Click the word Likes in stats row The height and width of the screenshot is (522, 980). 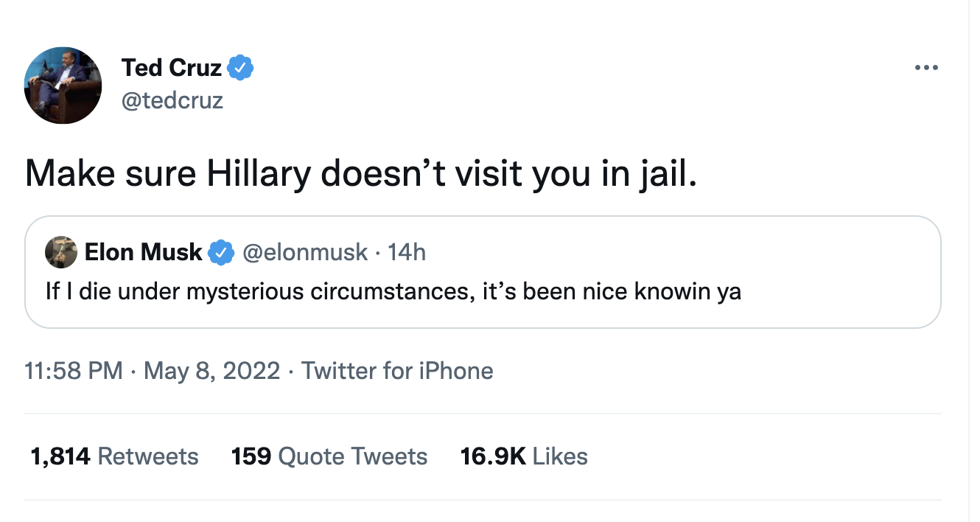(560, 456)
